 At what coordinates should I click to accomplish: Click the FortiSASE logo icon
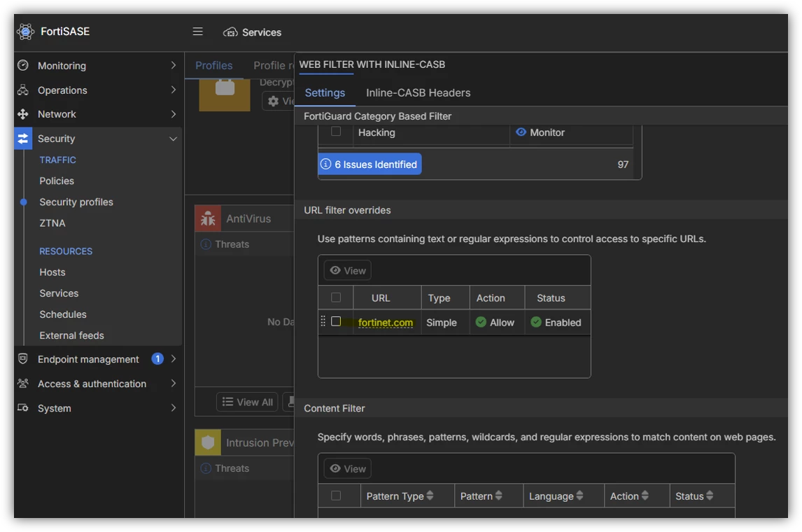coord(25,31)
